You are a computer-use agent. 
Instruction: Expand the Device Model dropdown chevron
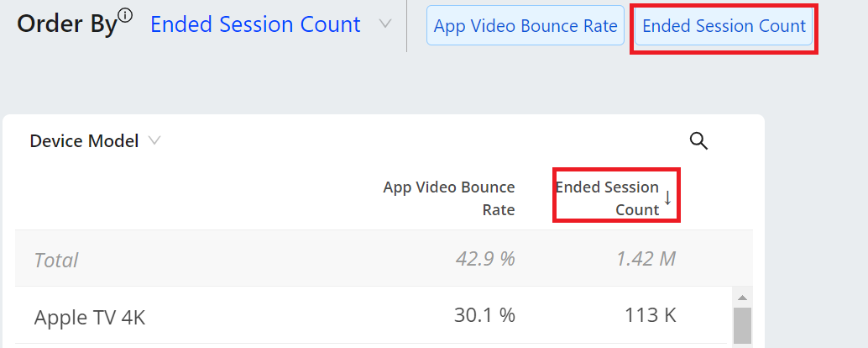155,140
